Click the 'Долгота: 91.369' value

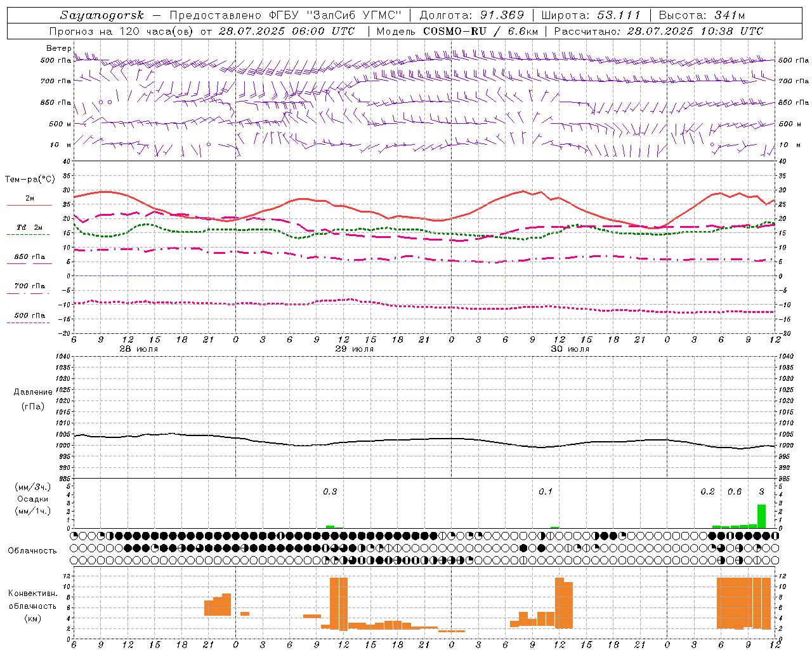[x=472, y=15]
